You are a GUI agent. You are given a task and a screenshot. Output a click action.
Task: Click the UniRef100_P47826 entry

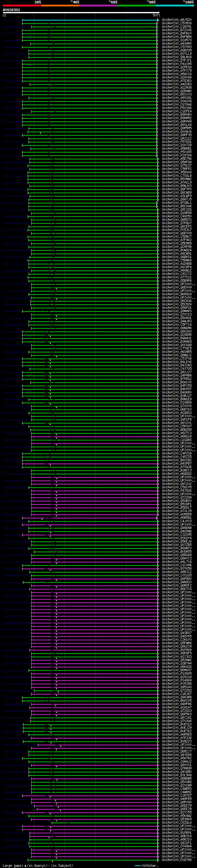(x=177, y=491)
